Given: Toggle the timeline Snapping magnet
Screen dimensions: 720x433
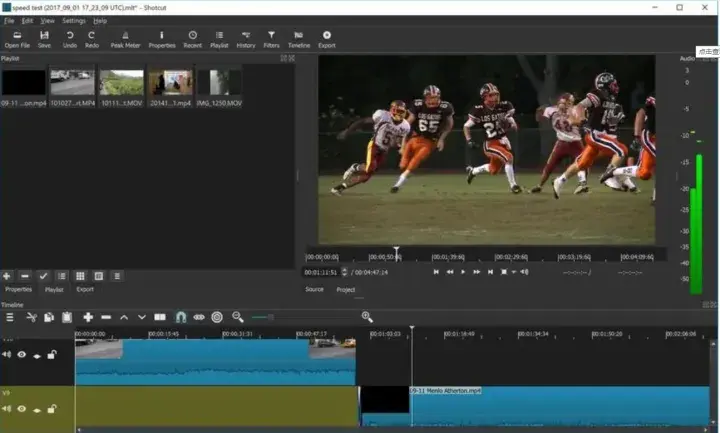Looking at the screenshot, I should 181,317.
